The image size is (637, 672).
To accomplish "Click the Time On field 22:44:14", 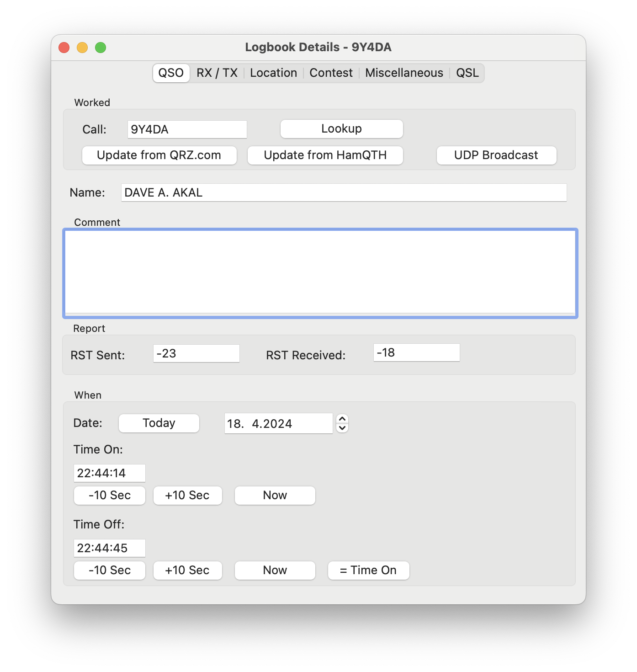I will (109, 473).
